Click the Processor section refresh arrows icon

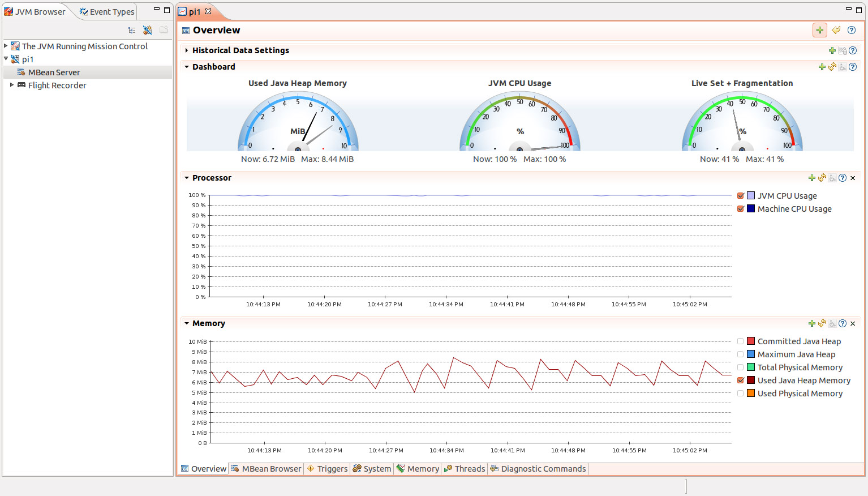[822, 178]
